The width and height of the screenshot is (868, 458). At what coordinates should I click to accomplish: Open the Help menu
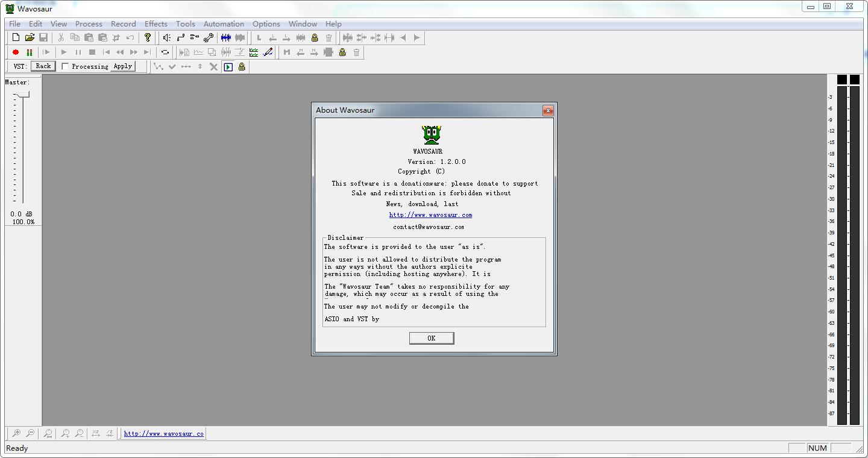click(x=333, y=24)
